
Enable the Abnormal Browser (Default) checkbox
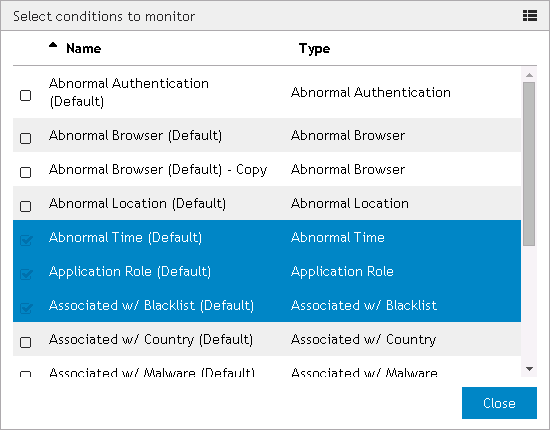click(x=26, y=138)
